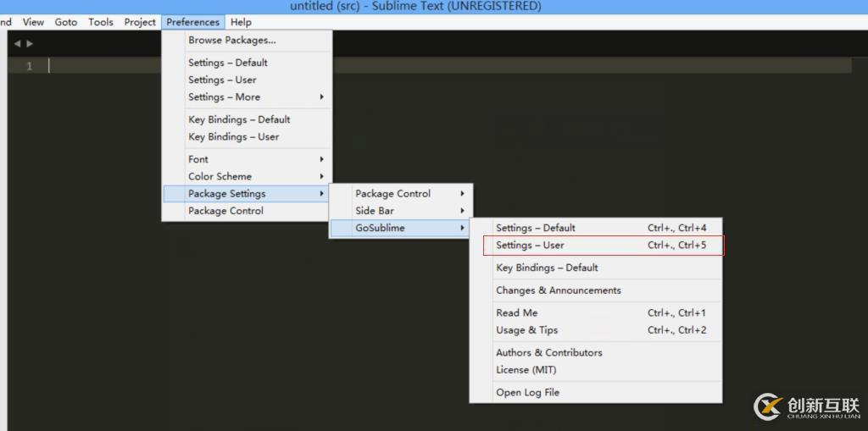
Task: Expand the Font submenu
Action: tap(248, 159)
